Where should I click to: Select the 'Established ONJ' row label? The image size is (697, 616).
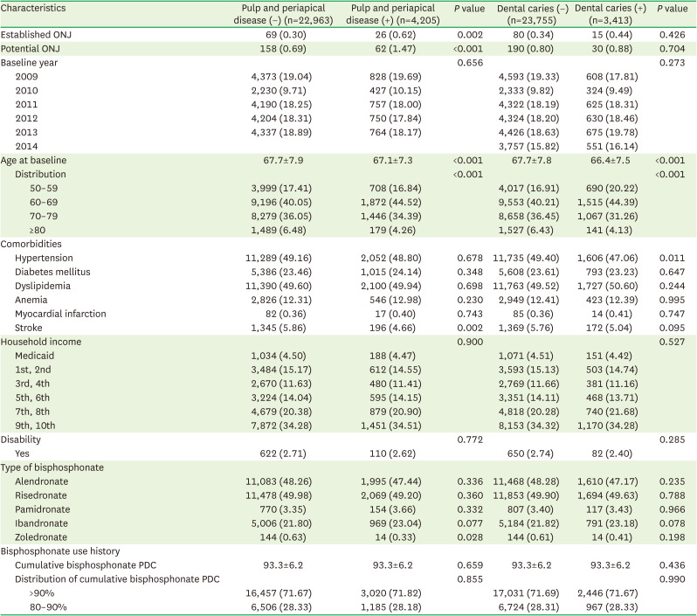[x=36, y=35]
